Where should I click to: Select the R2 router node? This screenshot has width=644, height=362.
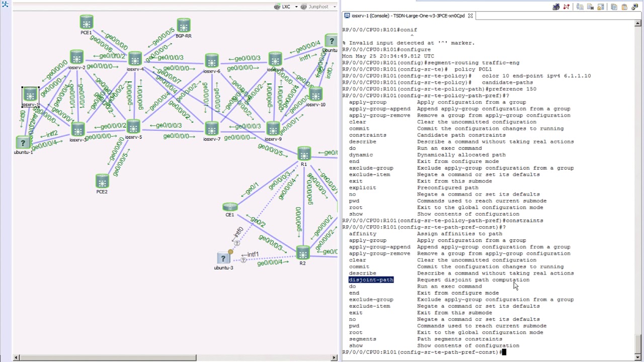pyautogui.click(x=302, y=252)
